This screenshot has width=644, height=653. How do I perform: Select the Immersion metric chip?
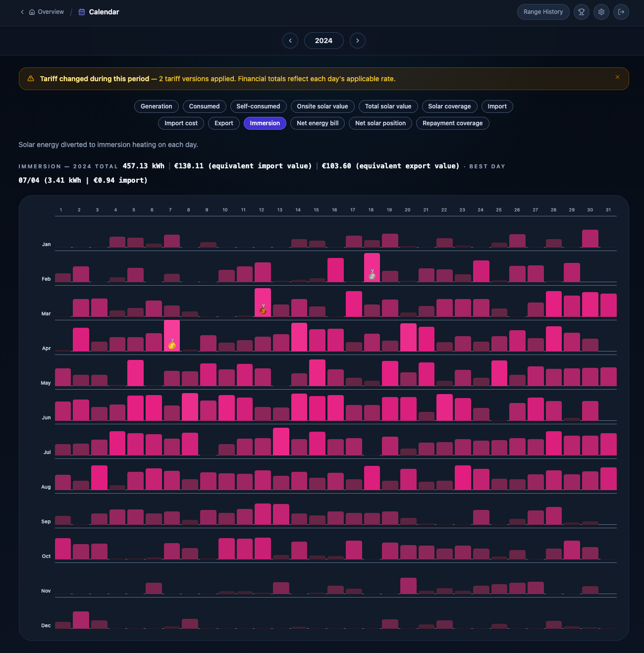(265, 123)
